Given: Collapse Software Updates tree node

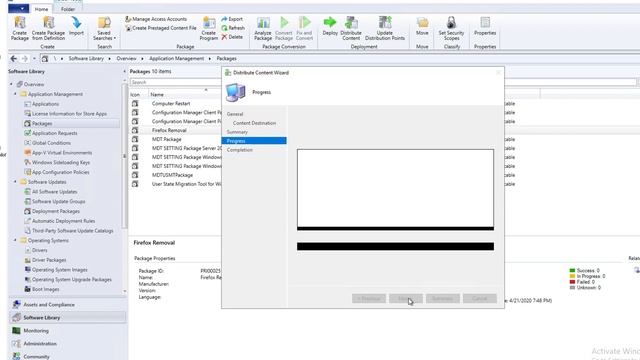Looking at the screenshot, I should pos(16,182).
